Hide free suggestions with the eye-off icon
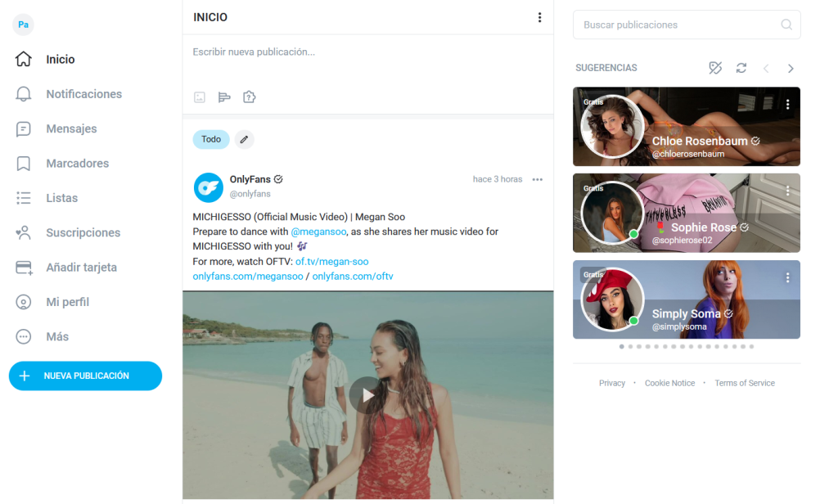The image size is (838, 504). 714,69
